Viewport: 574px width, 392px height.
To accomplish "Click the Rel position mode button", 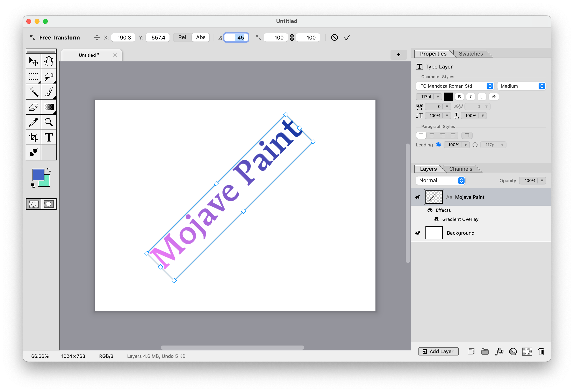I will click(182, 37).
